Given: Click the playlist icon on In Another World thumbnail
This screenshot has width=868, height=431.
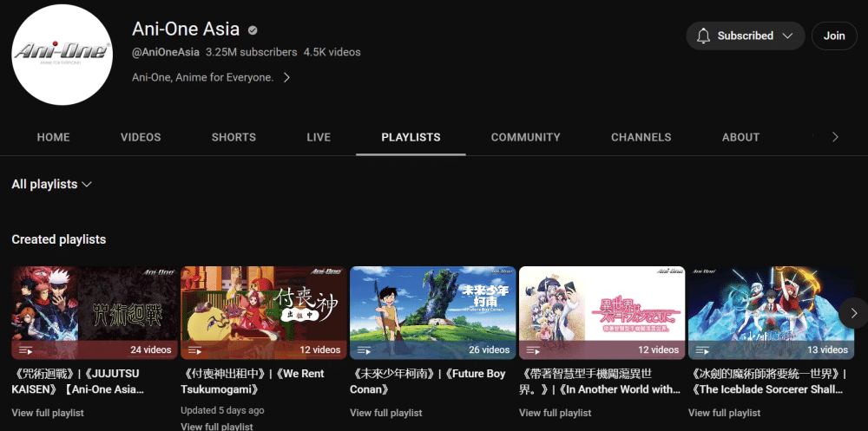Looking at the screenshot, I should [x=533, y=350].
